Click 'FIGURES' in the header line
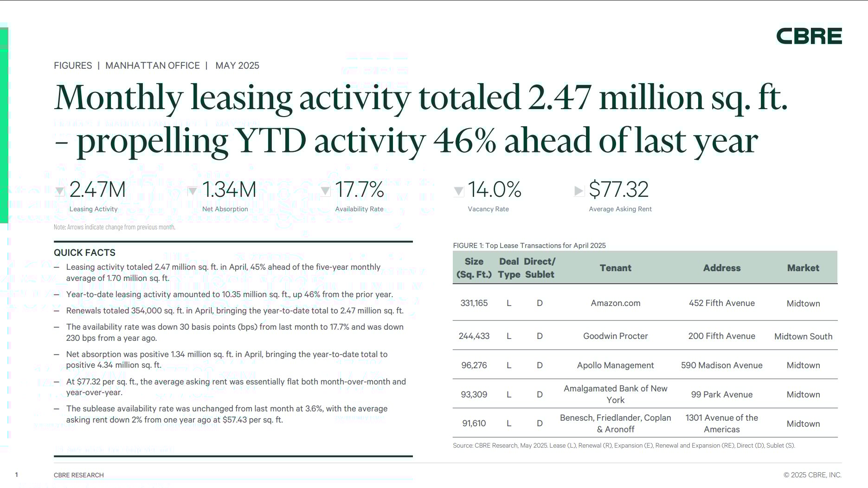868x488 pixels. point(73,65)
